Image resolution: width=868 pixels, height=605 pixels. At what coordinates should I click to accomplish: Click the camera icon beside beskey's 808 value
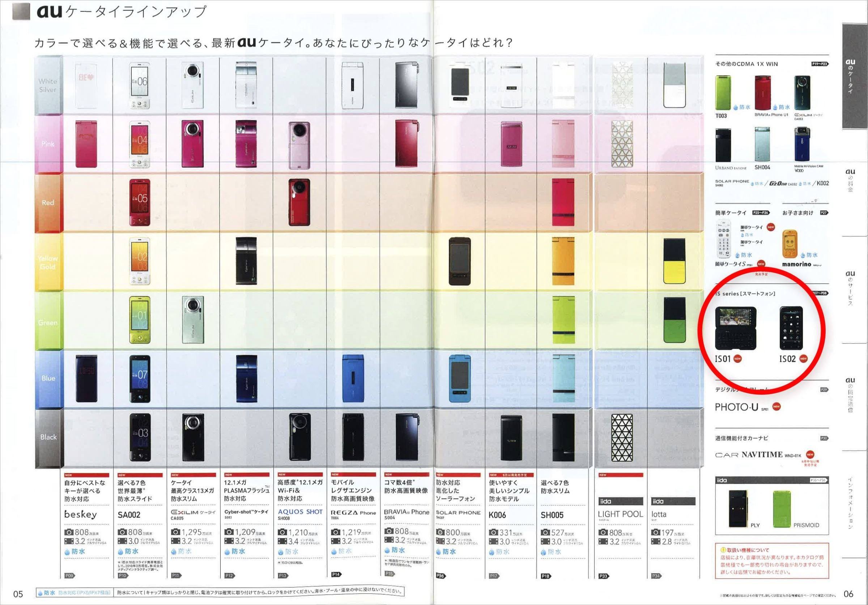pyautogui.click(x=69, y=532)
